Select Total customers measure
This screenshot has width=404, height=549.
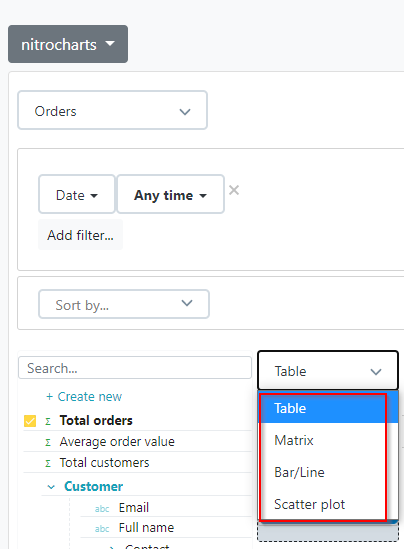click(x=104, y=463)
